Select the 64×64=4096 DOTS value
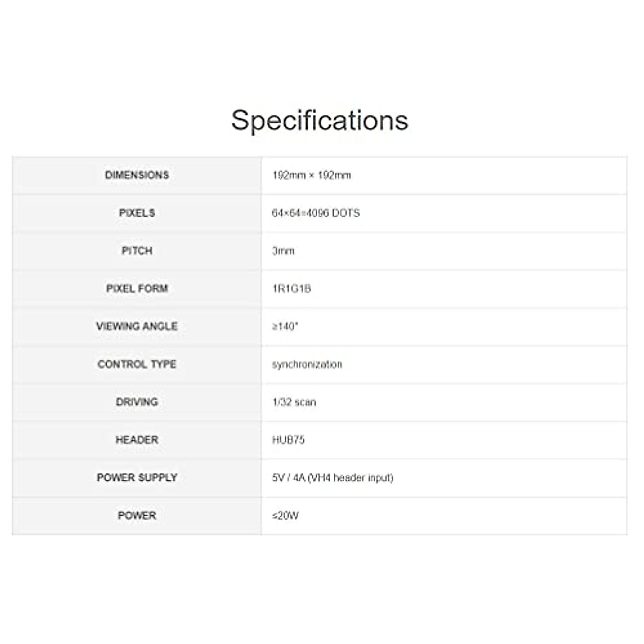Viewport: 644px width, 644px height. tap(316, 213)
